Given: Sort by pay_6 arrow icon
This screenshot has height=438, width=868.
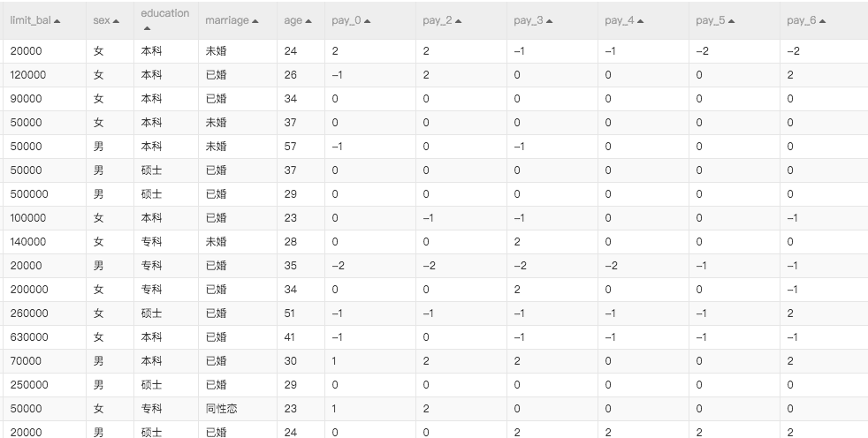Looking at the screenshot, I should point(822,21).
